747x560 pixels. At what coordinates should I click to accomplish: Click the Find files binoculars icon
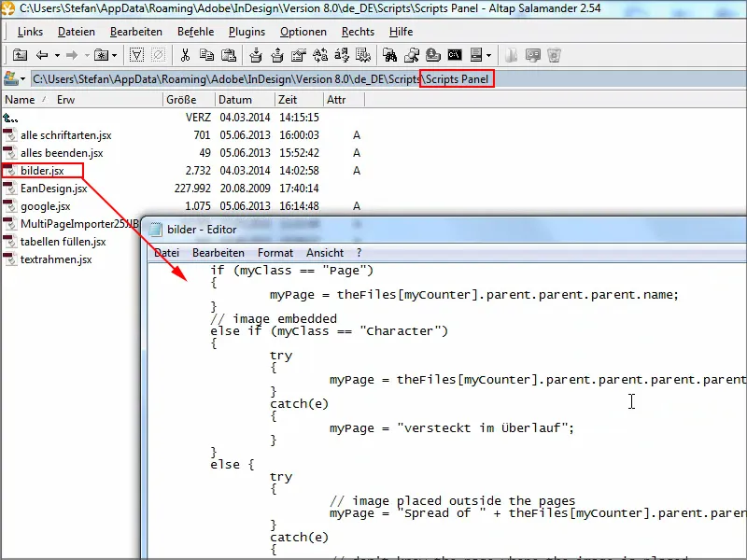point(390,55)
